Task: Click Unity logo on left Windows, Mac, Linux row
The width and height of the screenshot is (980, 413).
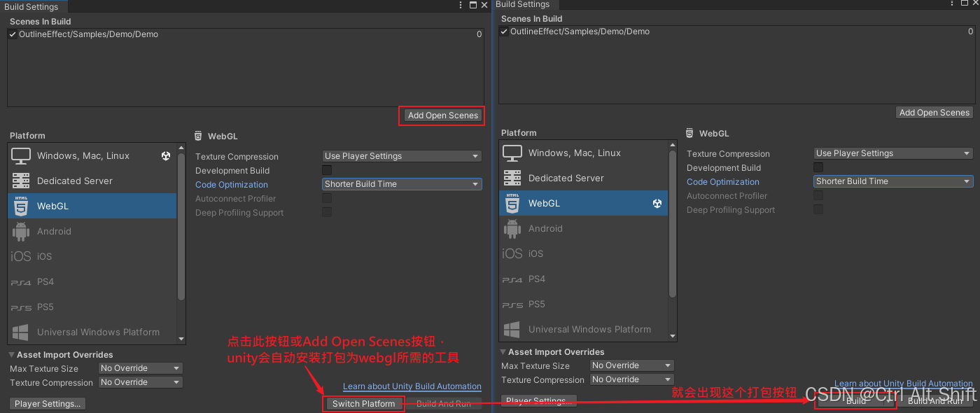Action: pyautogui.click(x=166, y=156)
